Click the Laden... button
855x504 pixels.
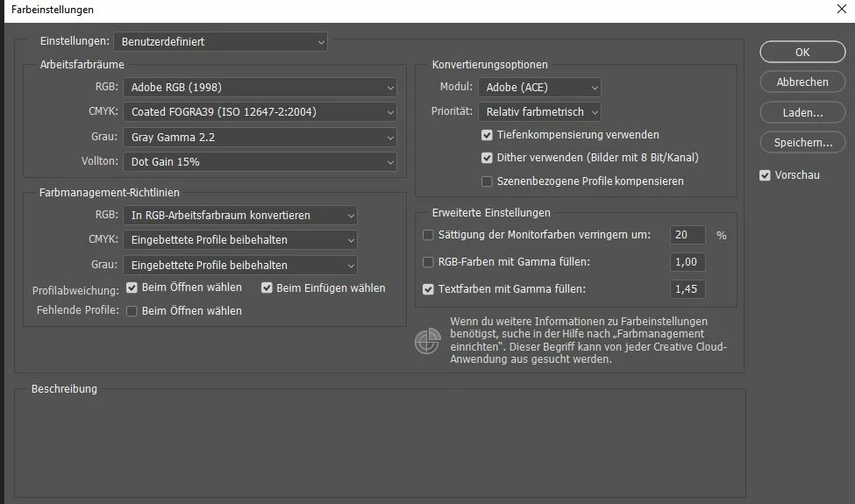[802, 113]
